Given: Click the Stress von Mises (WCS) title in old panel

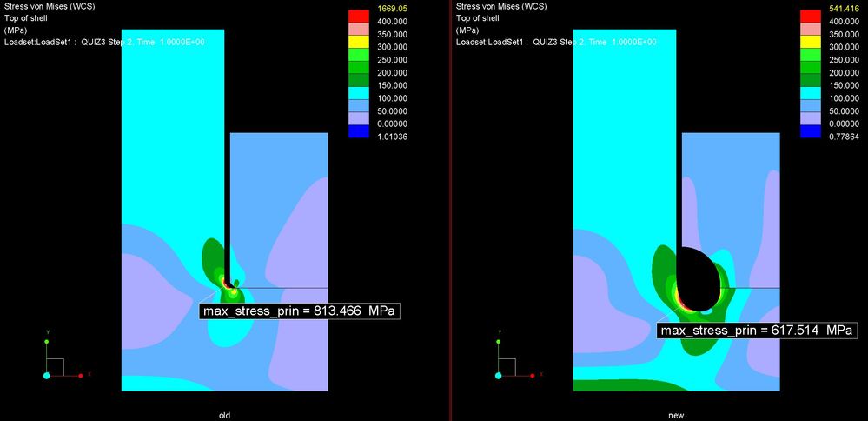Looking at the screenshot, I should (50, 7).
